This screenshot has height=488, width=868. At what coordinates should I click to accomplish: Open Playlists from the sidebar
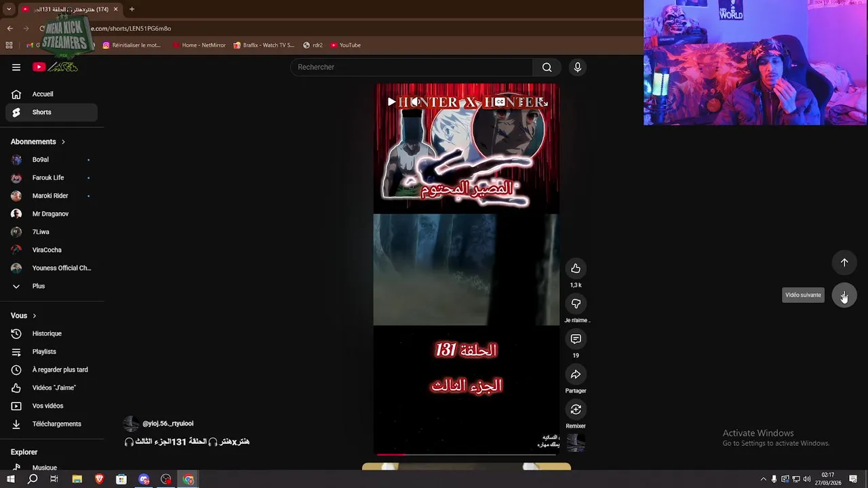pos(52,352)
